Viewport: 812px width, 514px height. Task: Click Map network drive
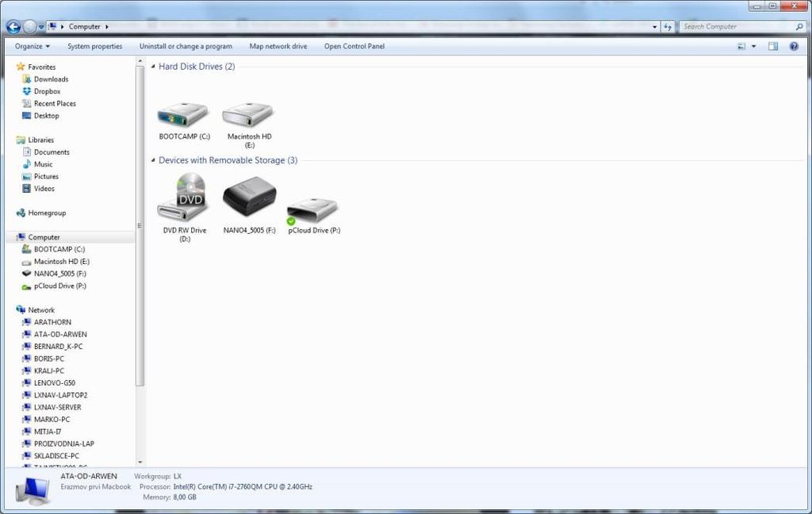coord(278,46)
